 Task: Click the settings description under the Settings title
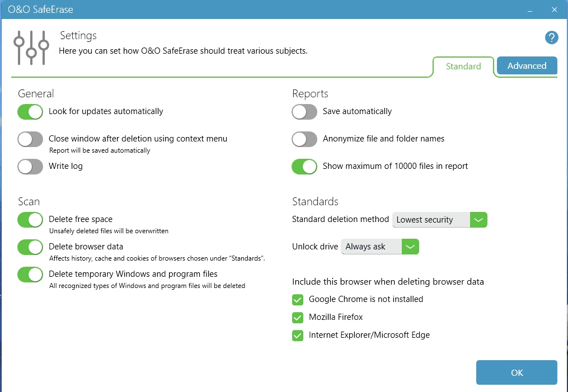[184, 51]
